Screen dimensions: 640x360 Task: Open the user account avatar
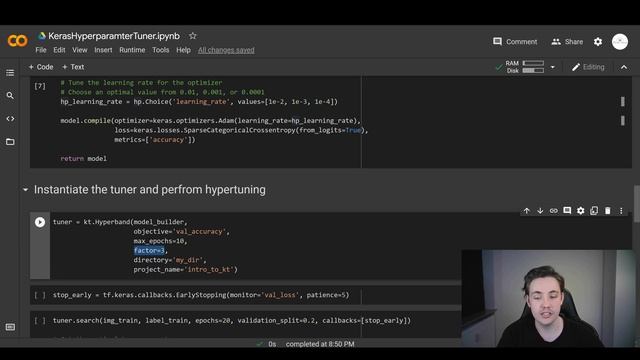point(620,42)
